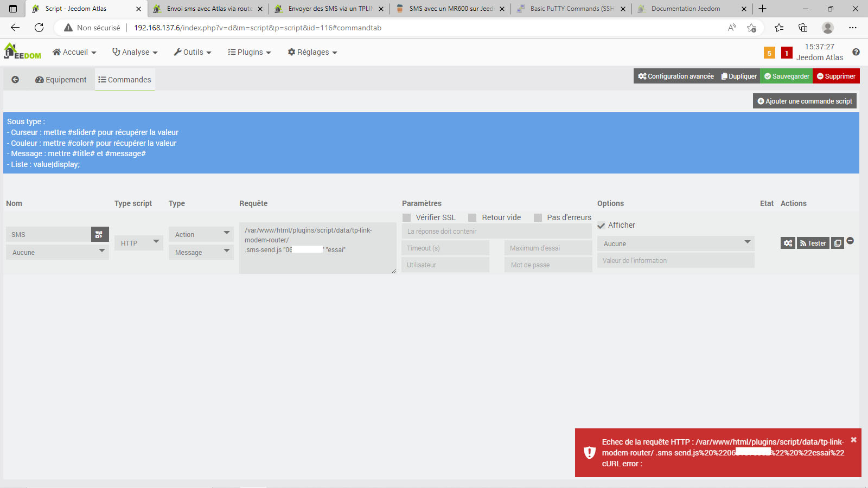Switch to Basic PuTTY Commands browser tab

(x=571, y=9)
